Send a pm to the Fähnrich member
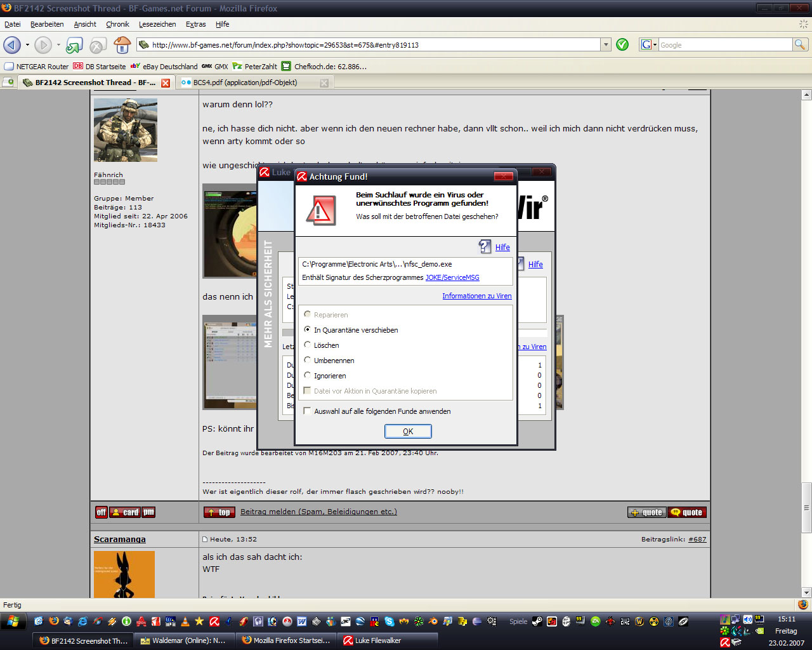This screenshot has width=812, height=650. (148, 512)
